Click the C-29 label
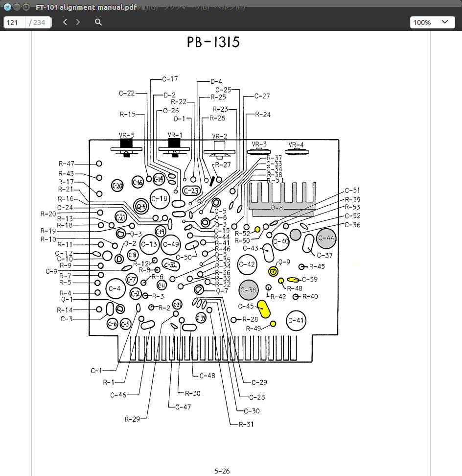 (x=259, y=382)
